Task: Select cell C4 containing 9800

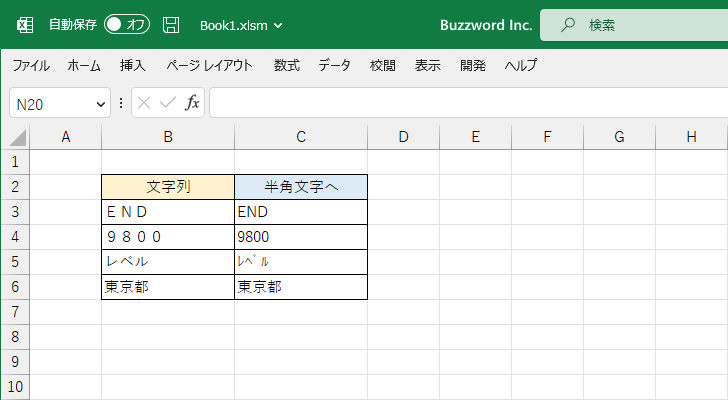Action: point(301,237)
